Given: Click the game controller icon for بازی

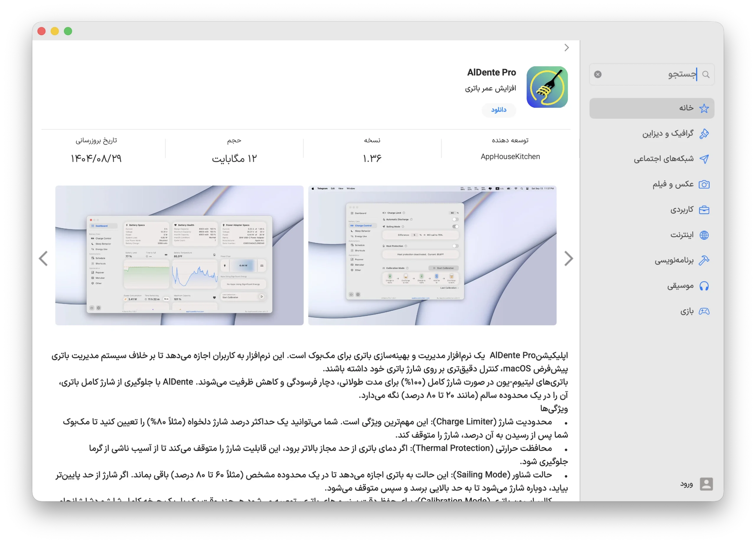Looking at the screenshot, I should point(704,311).
